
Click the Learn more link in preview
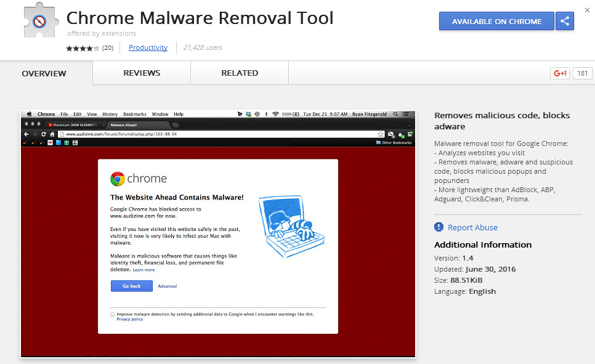[x=144, y=270]
